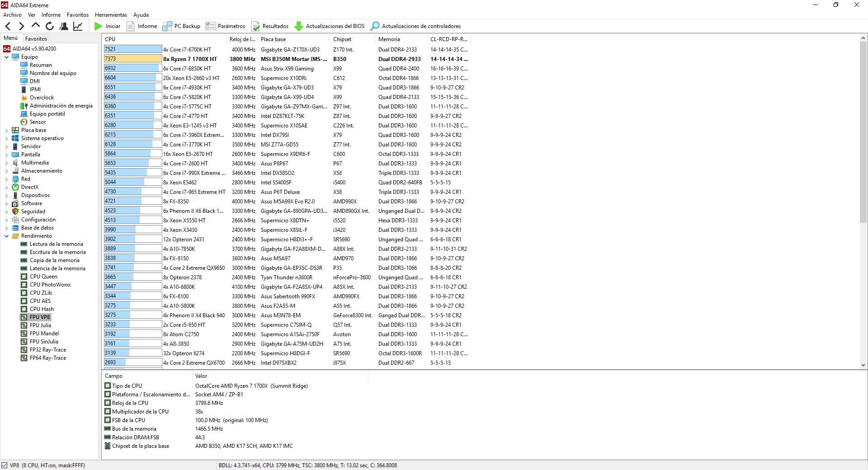
Task: Open Resultados from toolbar
Action: pos(270,26)
